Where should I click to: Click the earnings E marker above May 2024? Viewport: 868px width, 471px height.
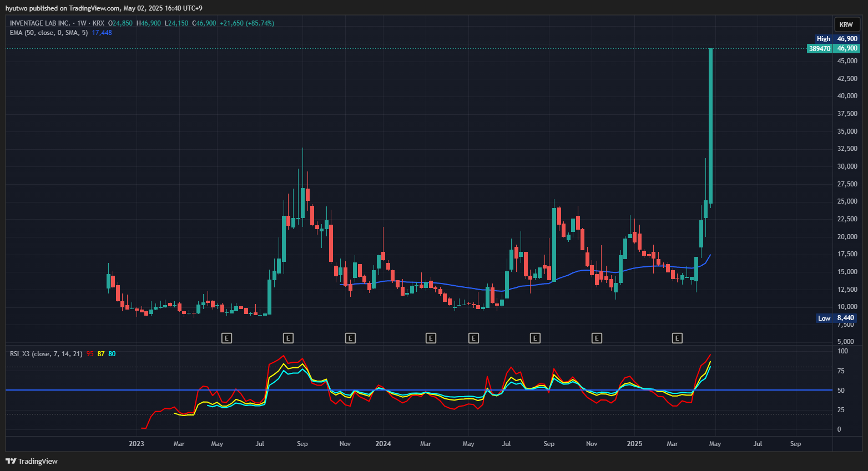(473, 338)
